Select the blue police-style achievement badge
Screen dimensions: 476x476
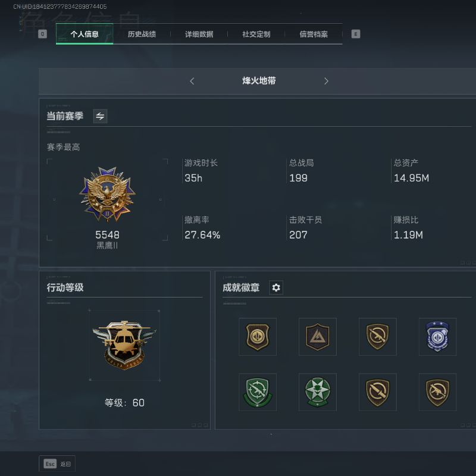(437, 337)
